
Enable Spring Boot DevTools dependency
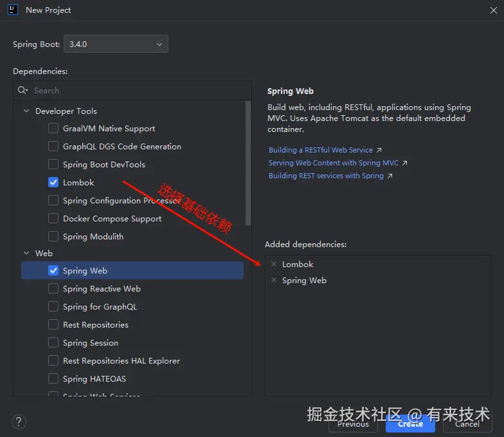53,164
